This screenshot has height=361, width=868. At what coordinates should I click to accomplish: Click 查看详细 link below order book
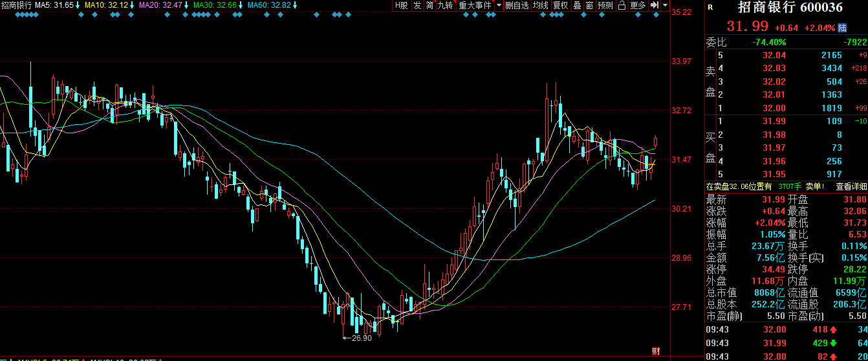click(x=851, y=186)
